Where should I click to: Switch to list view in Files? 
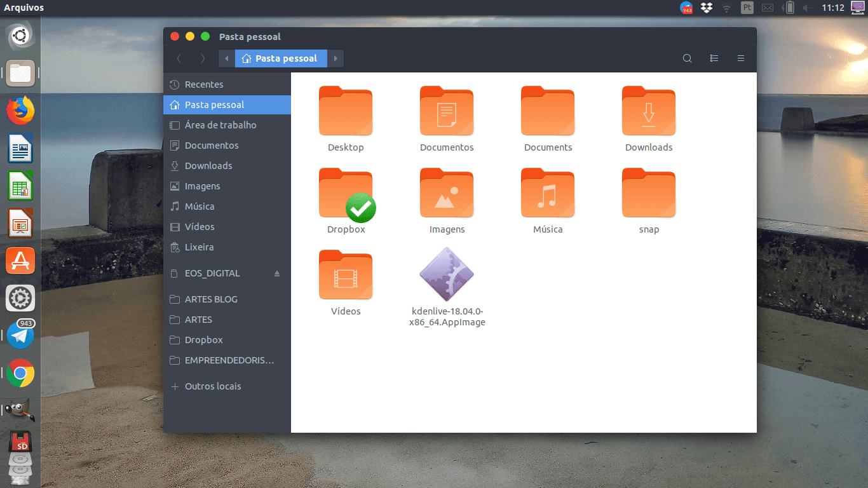point(714,58)
